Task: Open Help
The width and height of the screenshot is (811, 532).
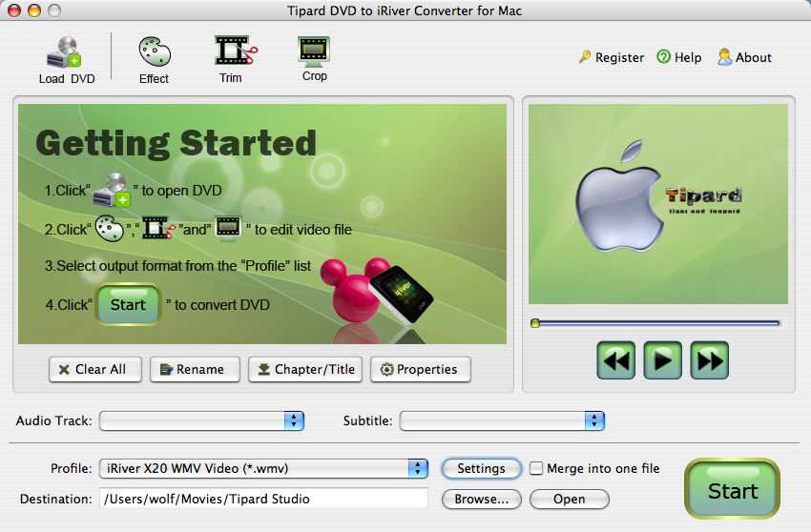Action: (679, 57)
